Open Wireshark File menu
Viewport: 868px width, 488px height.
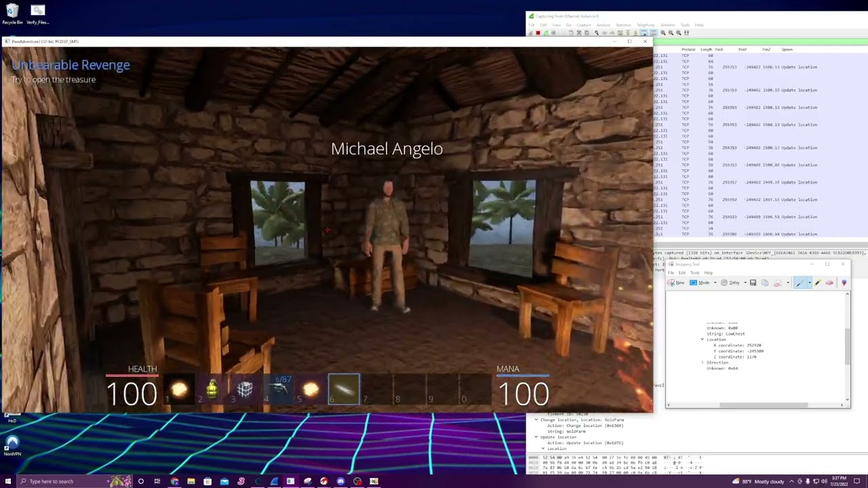[532, 25]
